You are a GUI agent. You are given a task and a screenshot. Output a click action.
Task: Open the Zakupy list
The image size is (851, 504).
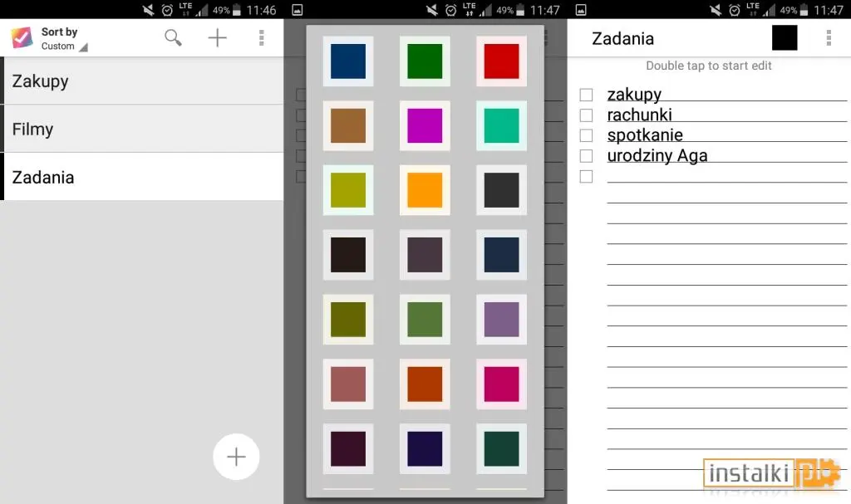coord(141,81)
